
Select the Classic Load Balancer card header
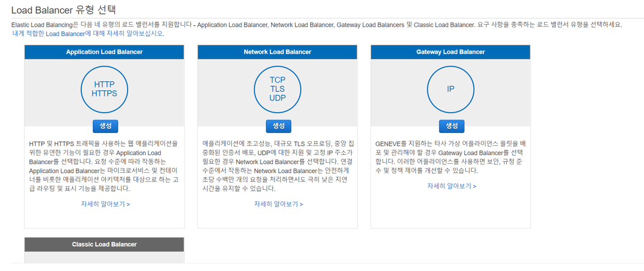pyautogui.click(x=104, y=244)
